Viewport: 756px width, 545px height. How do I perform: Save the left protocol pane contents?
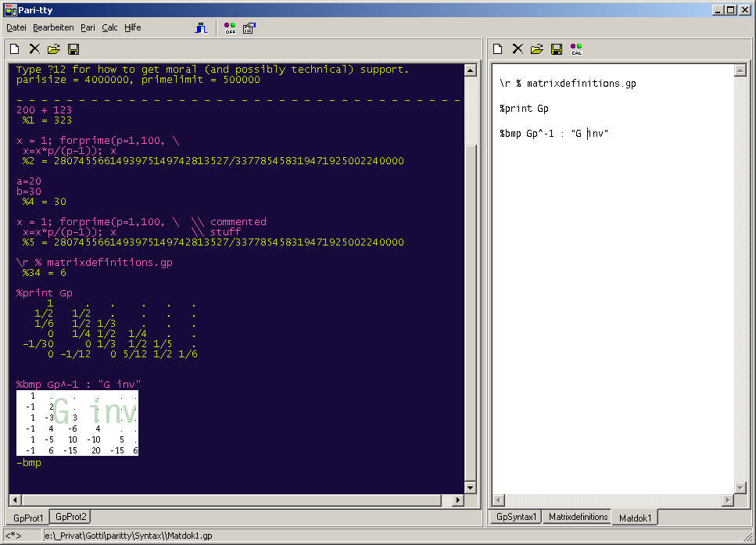pos(73,49)
